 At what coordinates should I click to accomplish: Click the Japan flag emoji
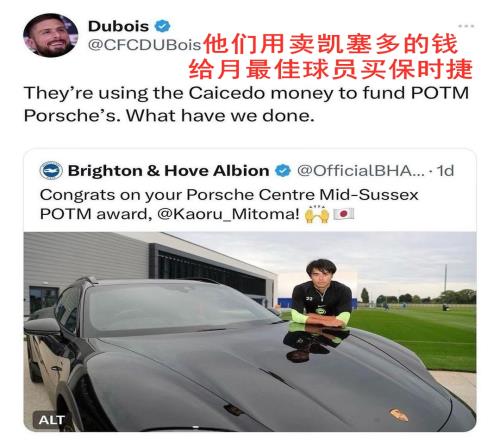pos(343,214)
